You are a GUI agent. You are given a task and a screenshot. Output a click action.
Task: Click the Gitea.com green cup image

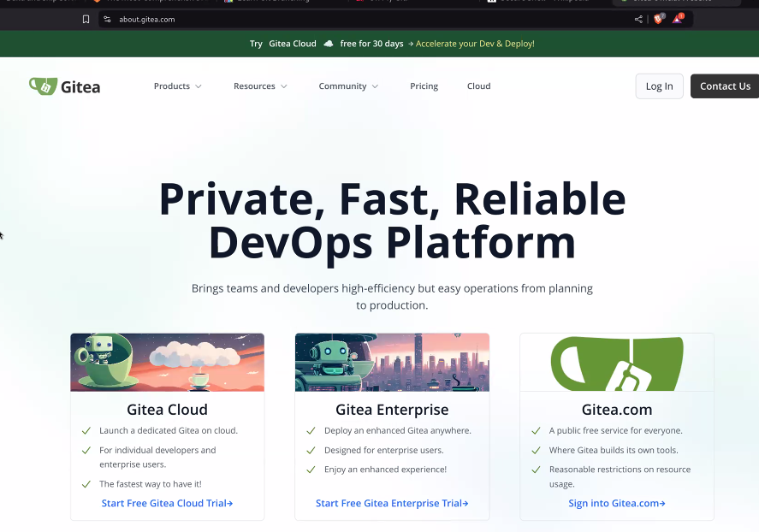pyautogui.click(x=617, y=364)
